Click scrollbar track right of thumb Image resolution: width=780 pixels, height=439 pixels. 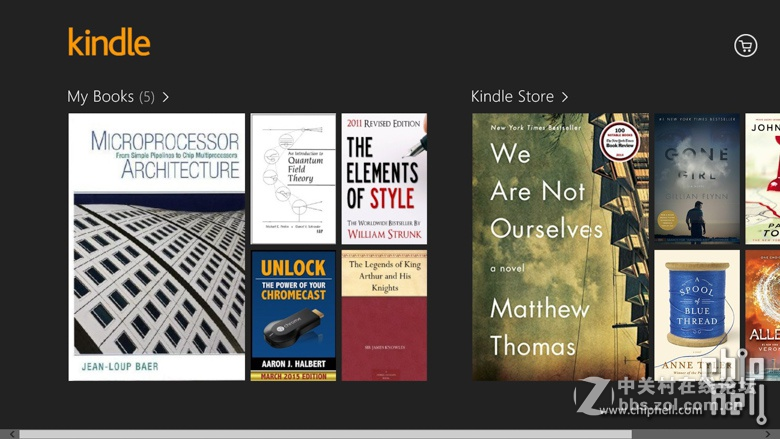coord(696,435)
